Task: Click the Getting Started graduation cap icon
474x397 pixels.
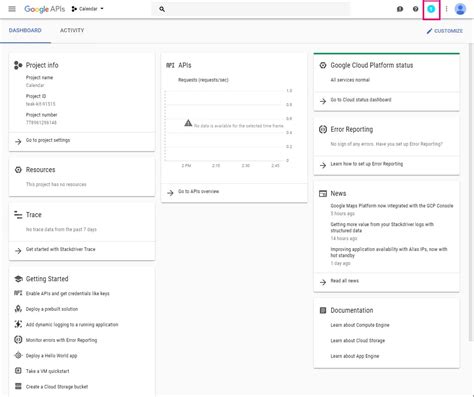Action: click(x=18, y=279)
